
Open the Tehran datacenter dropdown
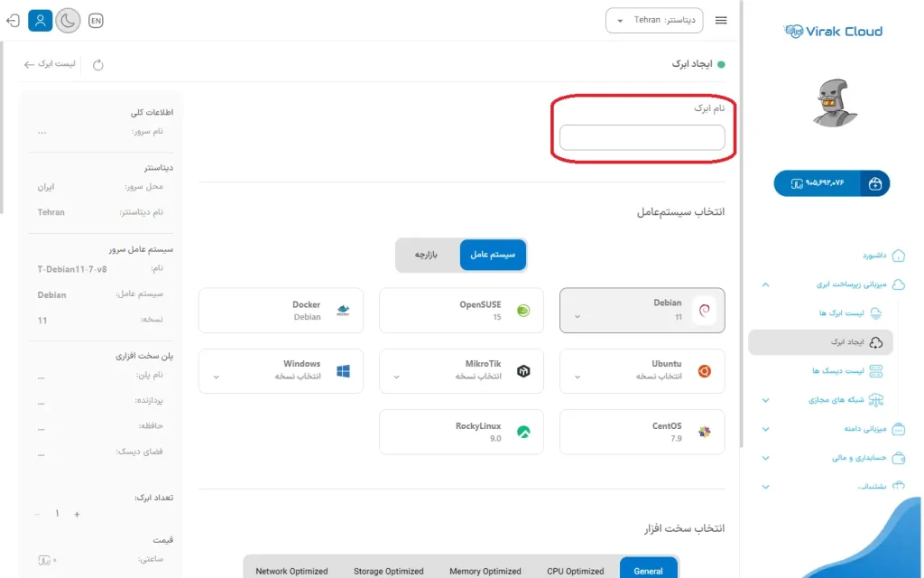653,20
